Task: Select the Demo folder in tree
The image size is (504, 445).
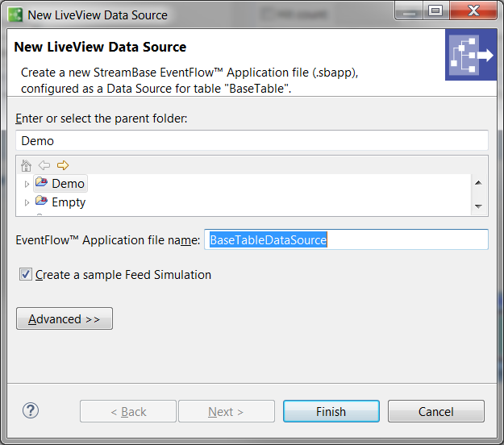Action: pyautogui.click(x=68, y=184)
